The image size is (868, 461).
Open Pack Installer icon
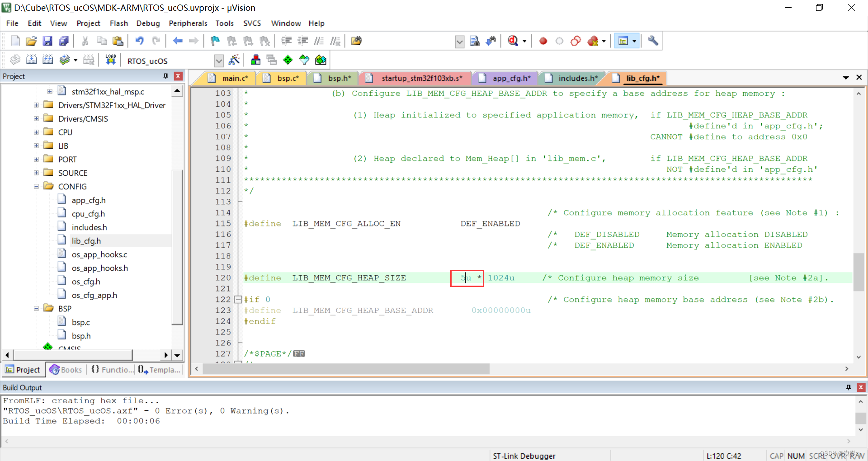click(321, 60)
